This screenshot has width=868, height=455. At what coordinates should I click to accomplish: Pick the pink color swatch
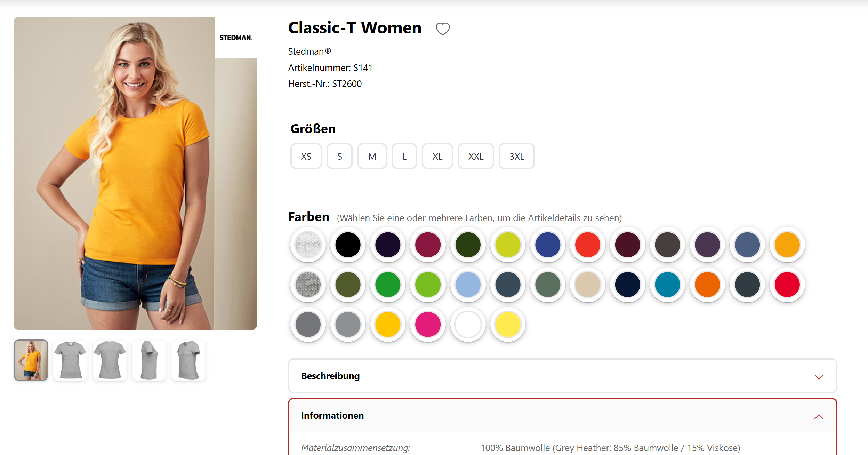pos(428,325)
